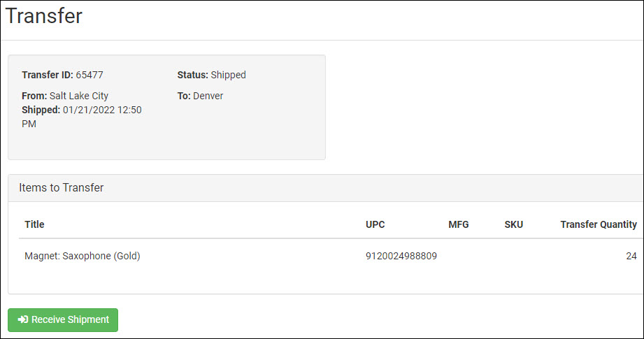Select the Transfer ID value 65477
644x339 pixels.
click(x=90, y=75)
